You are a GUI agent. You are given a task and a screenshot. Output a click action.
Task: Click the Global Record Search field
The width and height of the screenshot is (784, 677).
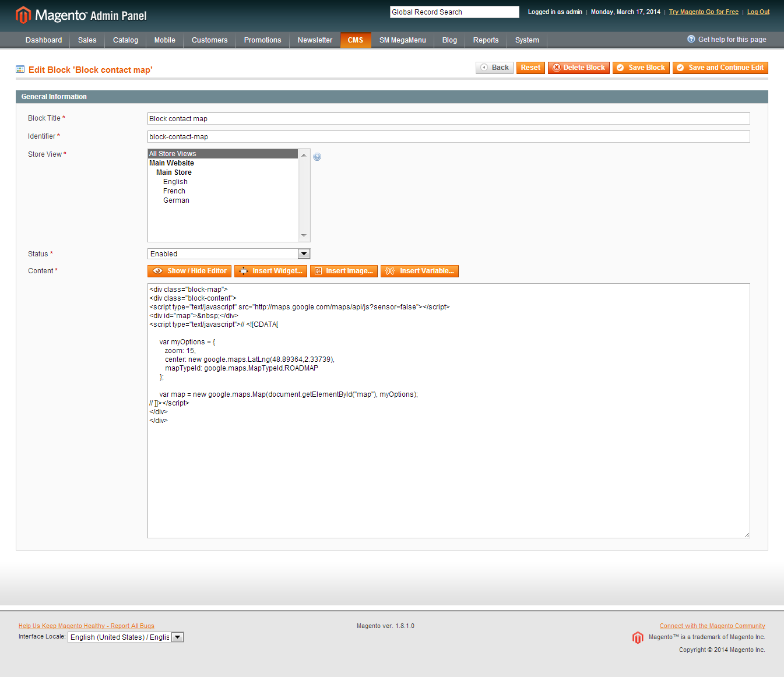[455, 12]
